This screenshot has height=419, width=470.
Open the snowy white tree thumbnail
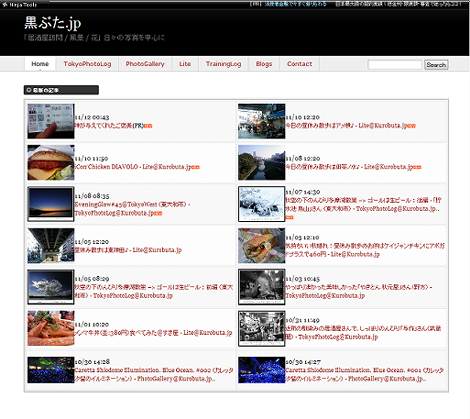(261, 204)
